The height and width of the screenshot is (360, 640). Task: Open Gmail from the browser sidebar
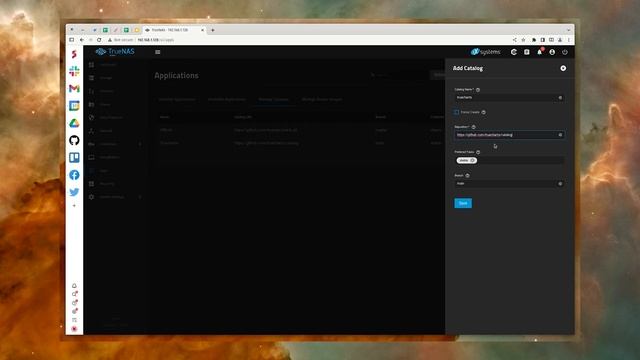coord(74,89)
